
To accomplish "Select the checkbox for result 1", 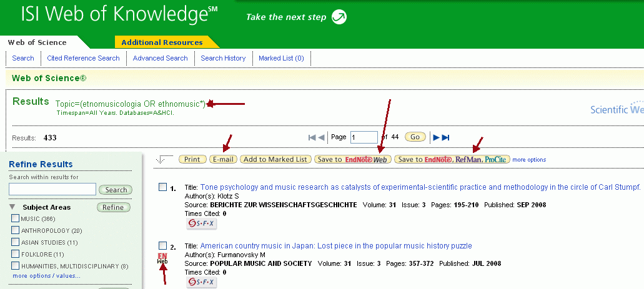I will [162, 187].
